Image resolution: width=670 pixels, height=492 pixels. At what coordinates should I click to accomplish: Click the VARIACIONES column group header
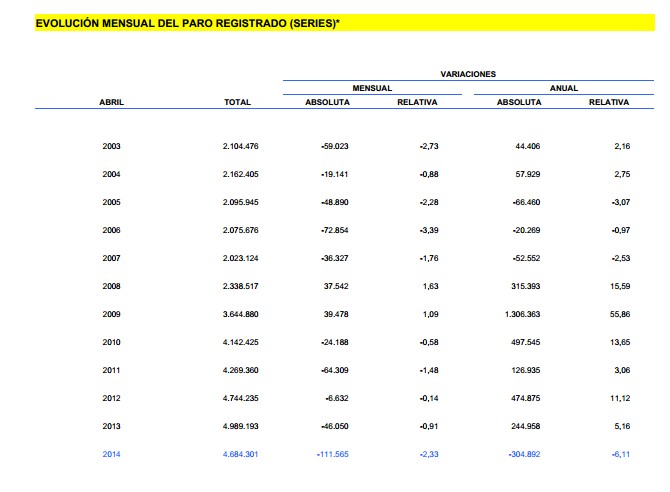coord(468,74)
